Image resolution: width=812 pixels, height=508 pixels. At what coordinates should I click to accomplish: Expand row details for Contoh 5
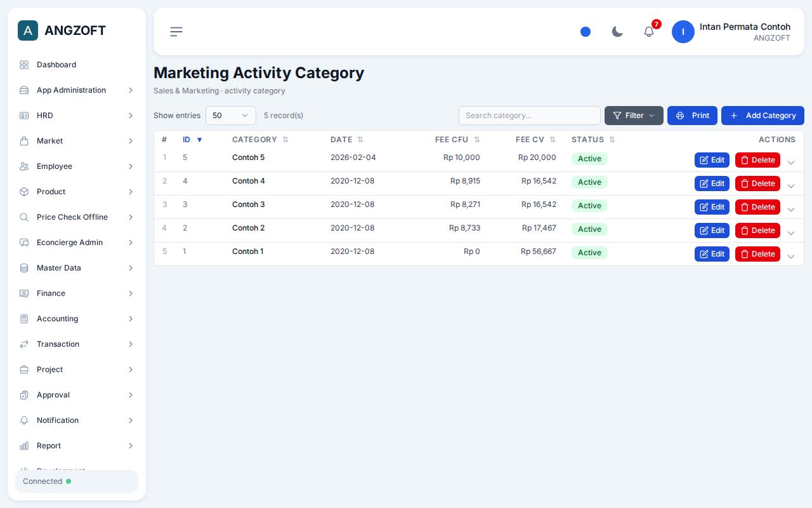[x=791, y=163]
